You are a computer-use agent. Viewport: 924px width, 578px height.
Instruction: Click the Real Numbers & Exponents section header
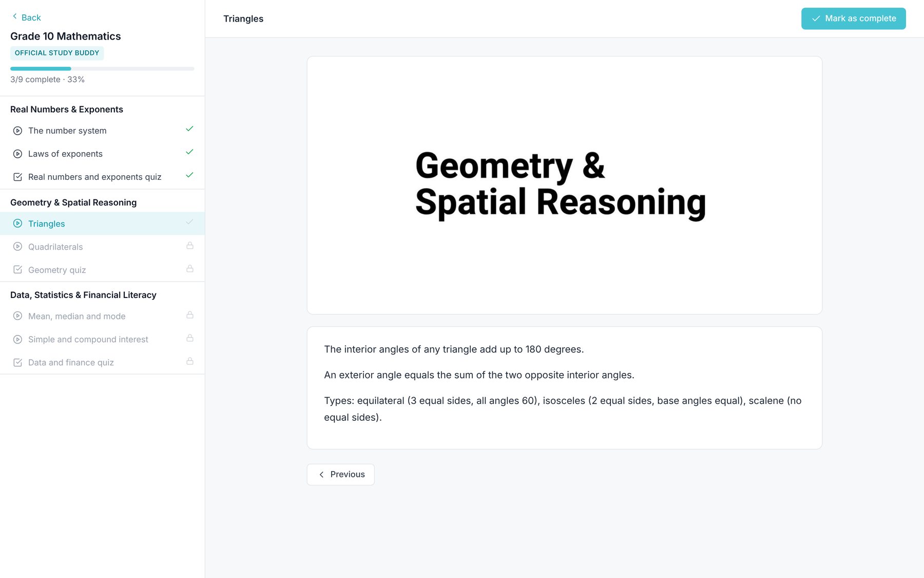[67, 109]
